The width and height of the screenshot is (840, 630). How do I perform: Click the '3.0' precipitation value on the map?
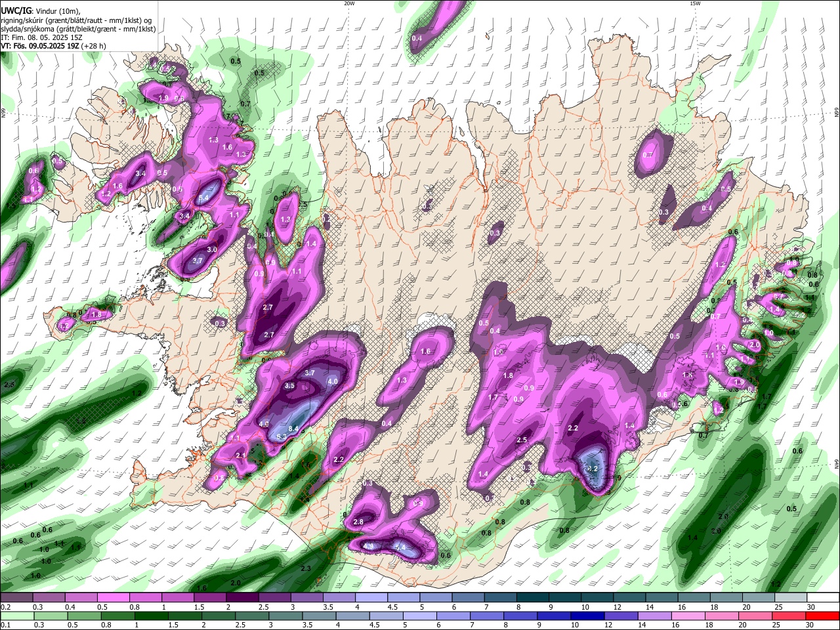(x=212, y=250)
